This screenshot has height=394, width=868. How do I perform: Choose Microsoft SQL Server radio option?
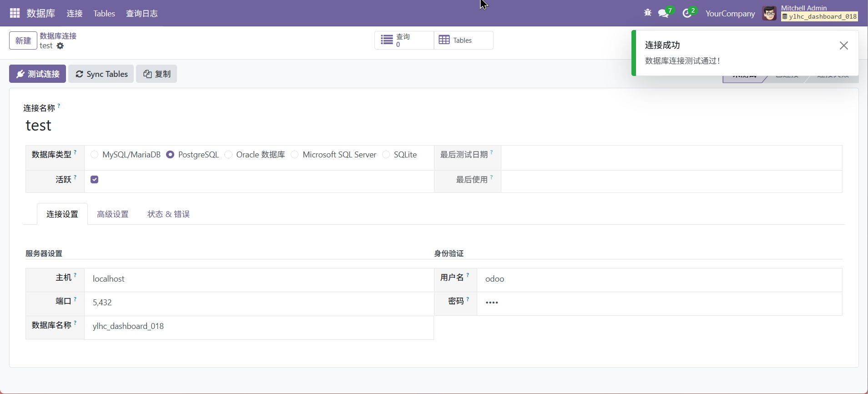click(x=295, y=155)
